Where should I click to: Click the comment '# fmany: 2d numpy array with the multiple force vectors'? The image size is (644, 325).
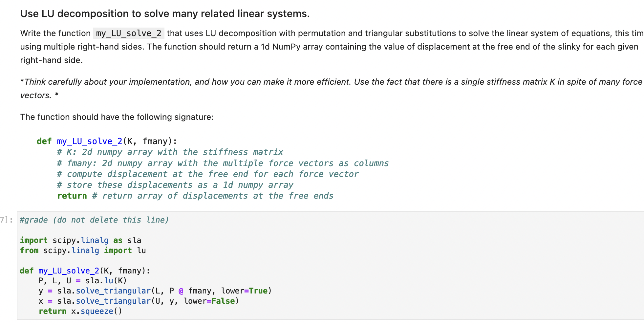(223, 163)
